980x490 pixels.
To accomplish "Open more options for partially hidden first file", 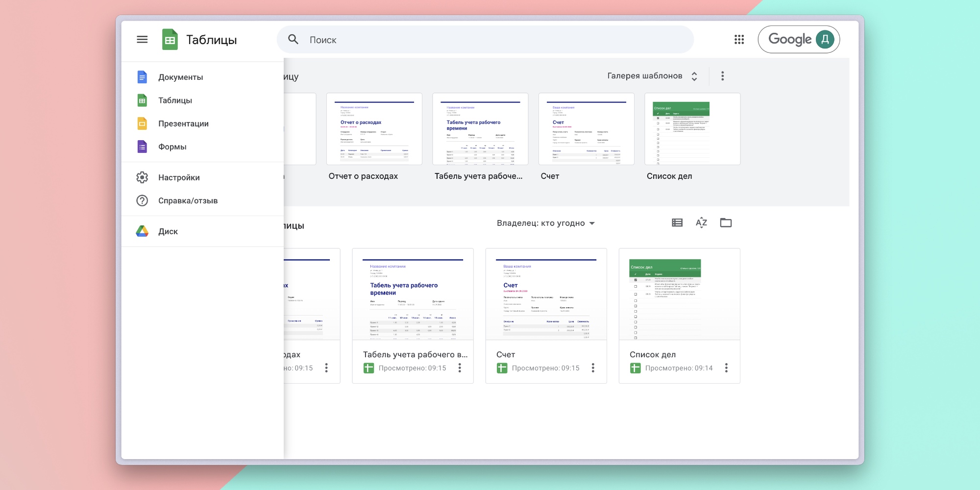I will point(326,368).
